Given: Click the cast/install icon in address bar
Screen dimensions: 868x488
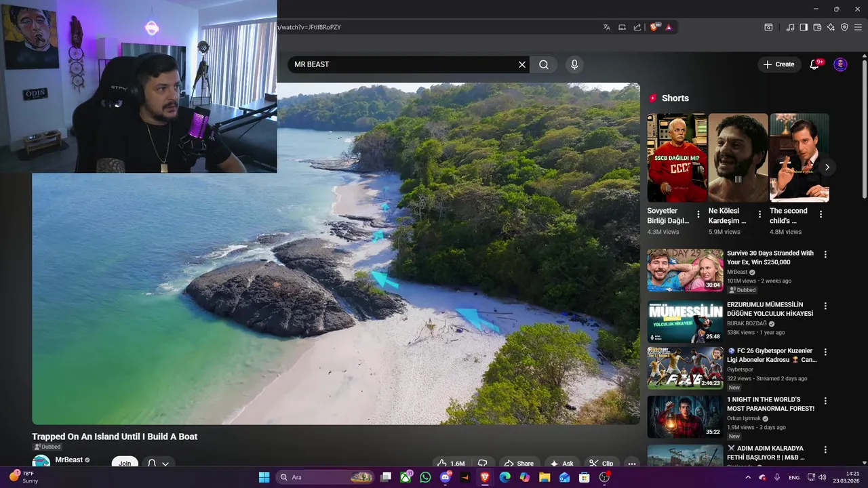Looking at the screenshot, I should (x=622, y=27).
